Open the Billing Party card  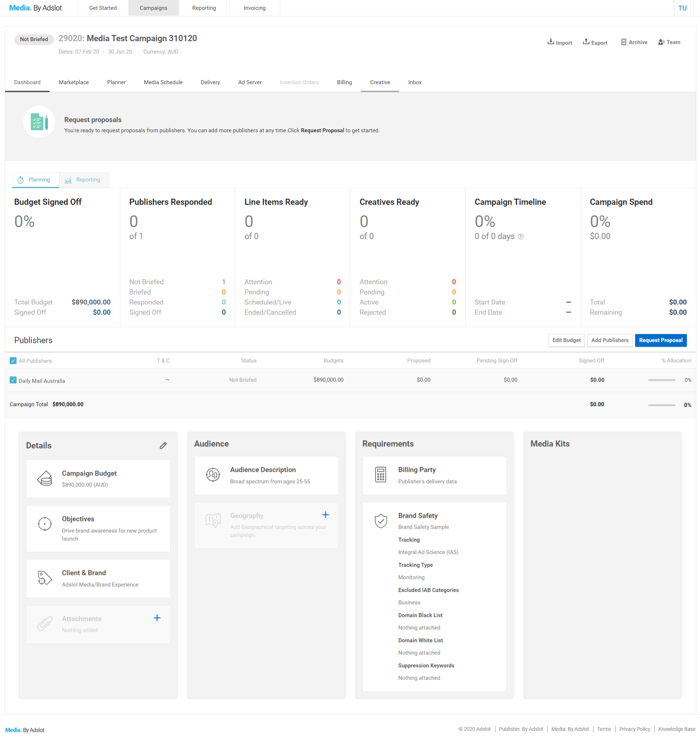(x=435, y=476)
